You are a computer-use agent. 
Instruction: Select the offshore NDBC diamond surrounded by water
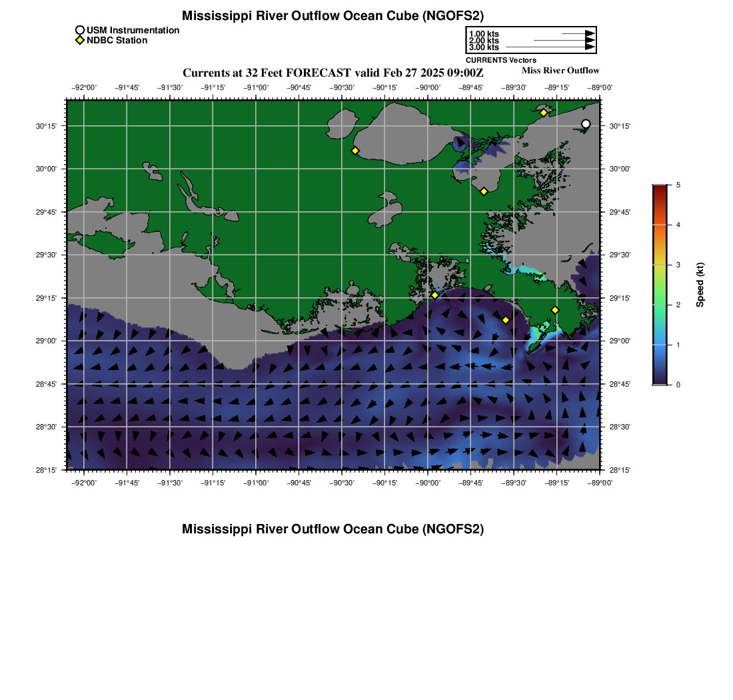click(x=506, y=320)
